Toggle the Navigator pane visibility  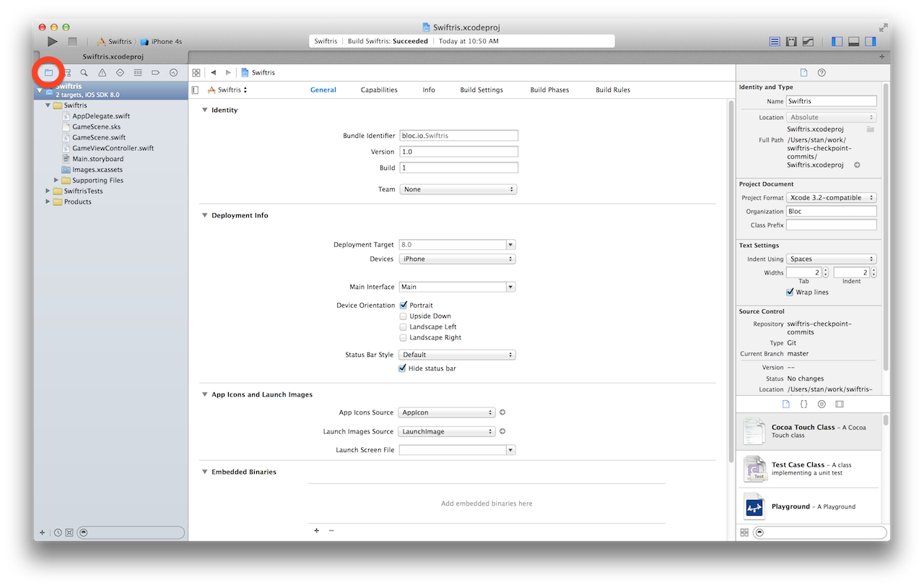pyautogui.click(x=837, y=42)
